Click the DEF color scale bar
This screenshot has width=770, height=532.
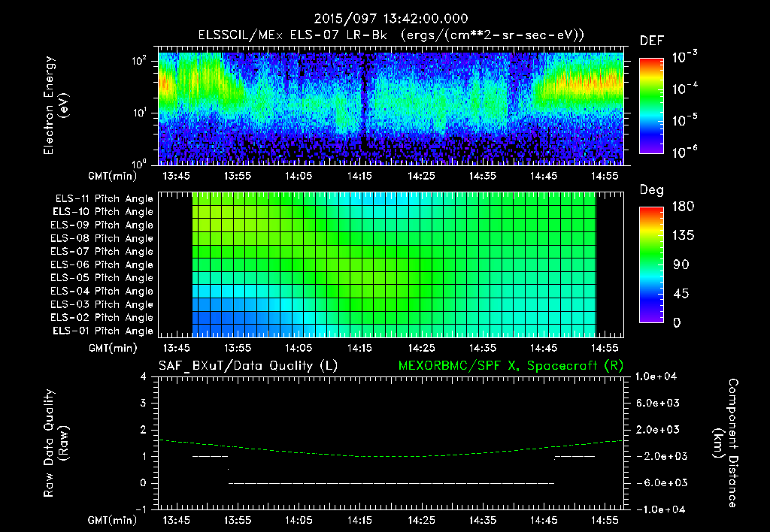[x=652, y=105]
